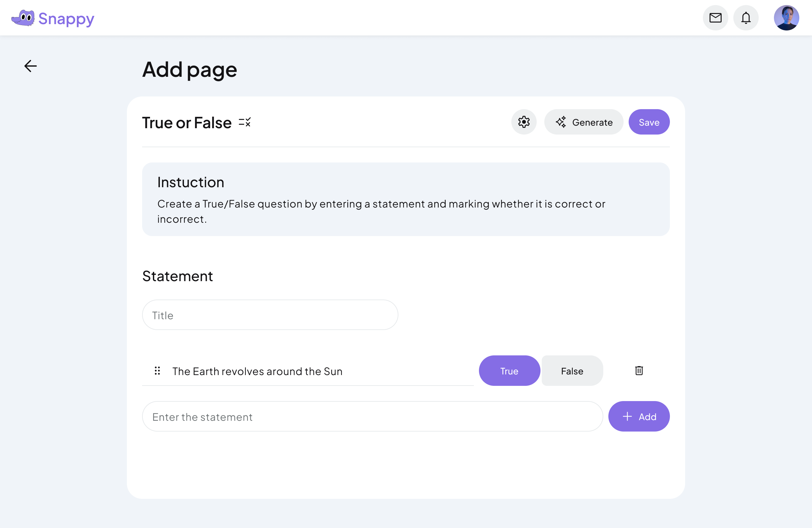Click the instruction description paragraph

[381, 211]
